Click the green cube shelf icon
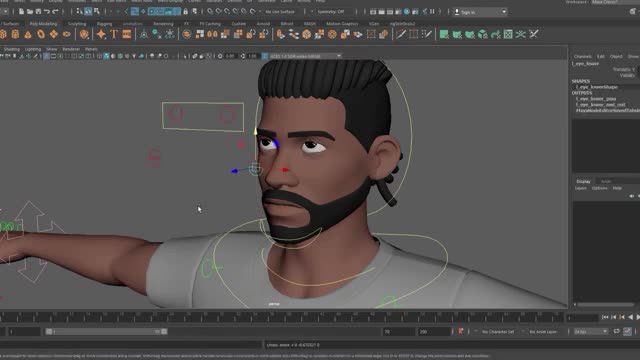640x360 pixels. point(482,34)
